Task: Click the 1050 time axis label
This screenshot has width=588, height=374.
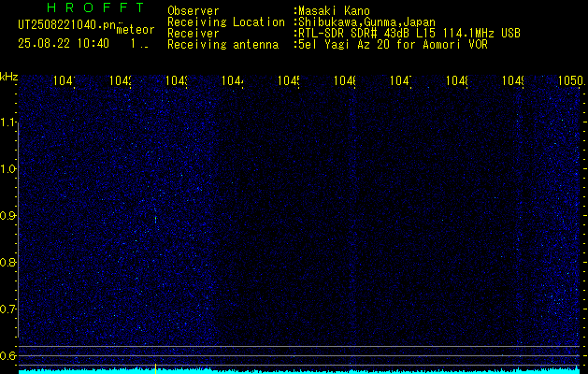Action: coord(571,80)
